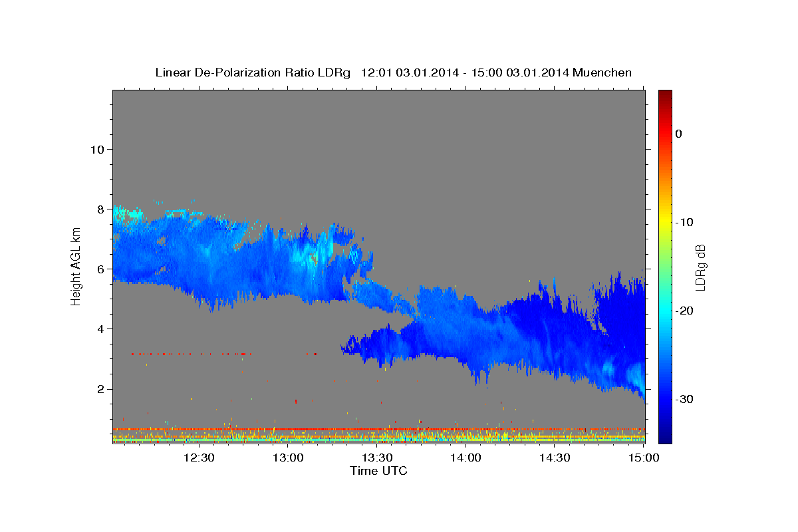Click the 14:00 time tick label
This screenshot has width=798, height=532.
point(466,458)
